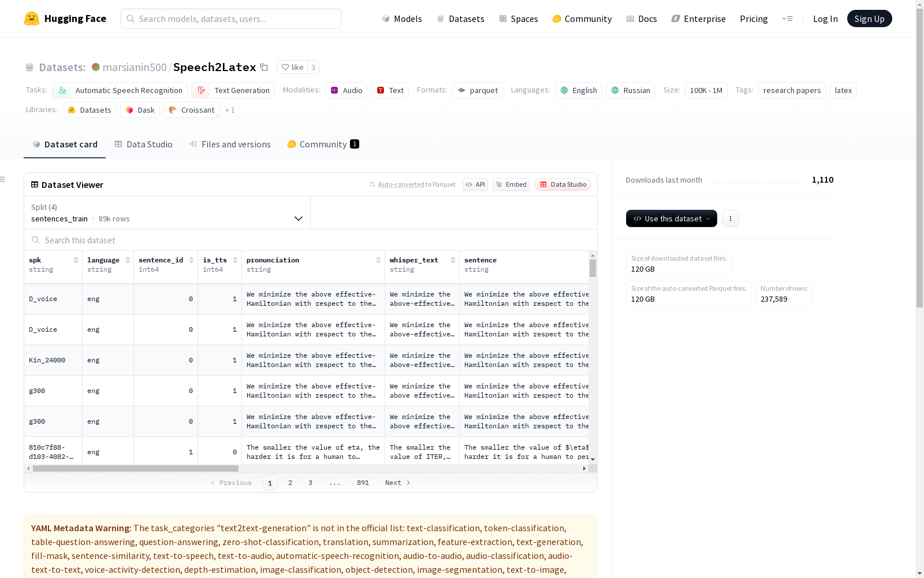Click the table's scroll down arrow
Image resolution: width=924 pixels, height=578 pixels.
(593, 460)
